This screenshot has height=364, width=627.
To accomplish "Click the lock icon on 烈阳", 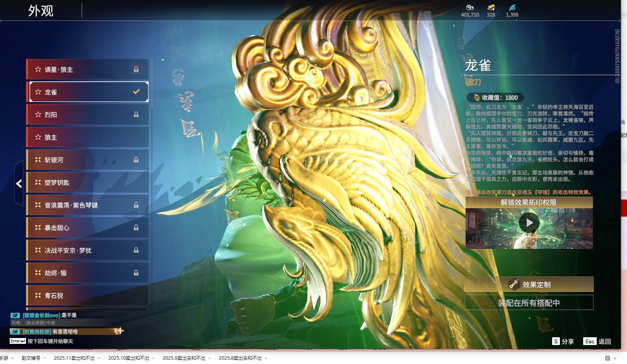I will [x=136, y=114].
